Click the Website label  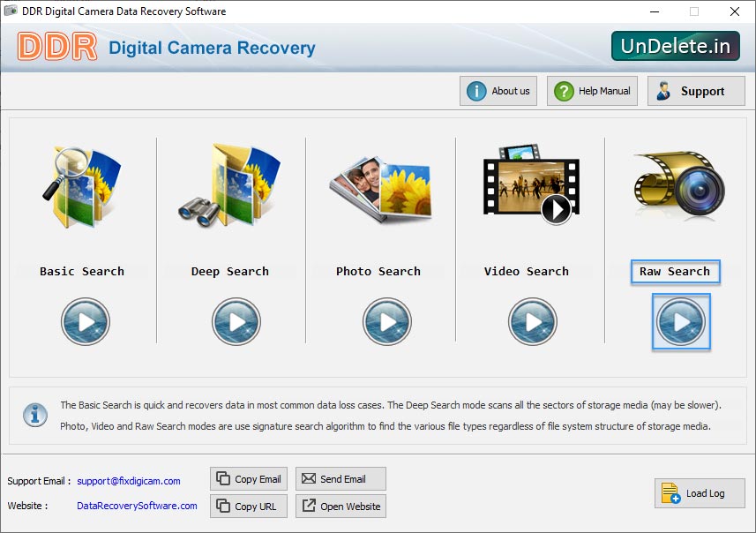point(27,506)
